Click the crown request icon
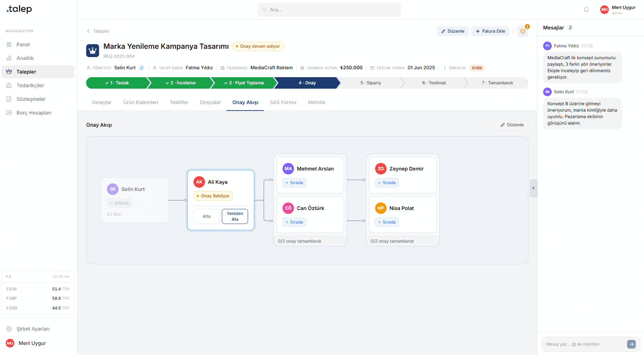644x355 pixels. (x=93, y=51)
